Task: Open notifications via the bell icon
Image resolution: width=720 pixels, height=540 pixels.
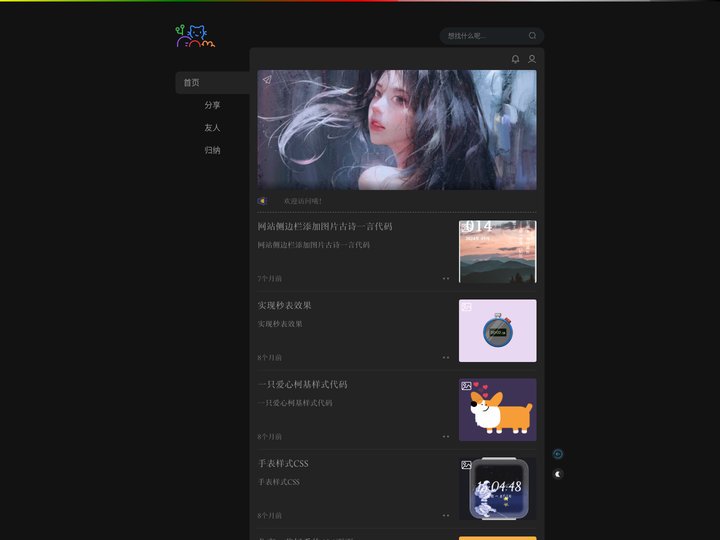Action: (515, 59)
